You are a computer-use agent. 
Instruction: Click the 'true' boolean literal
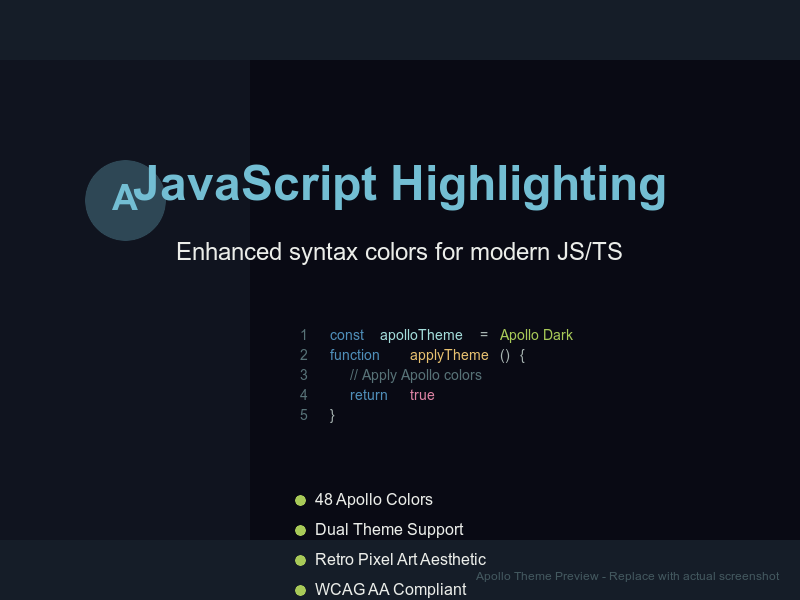coord(422,395)
